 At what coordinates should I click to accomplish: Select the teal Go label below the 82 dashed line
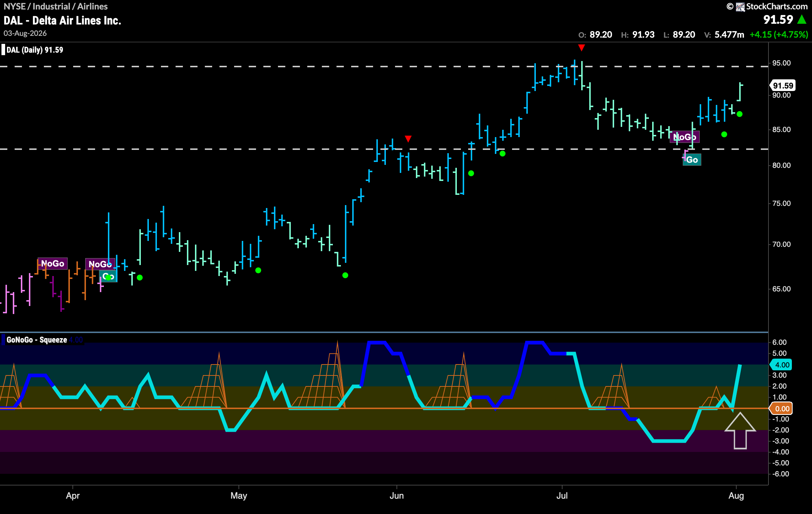pyautogui.click(x=692, y=160)
